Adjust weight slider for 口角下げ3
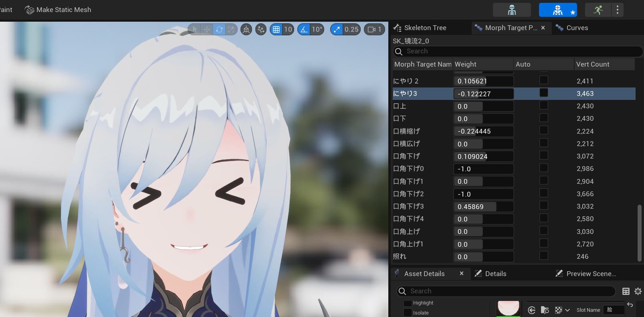The width and height of the screenshot is (644, 317). (483, 207)
